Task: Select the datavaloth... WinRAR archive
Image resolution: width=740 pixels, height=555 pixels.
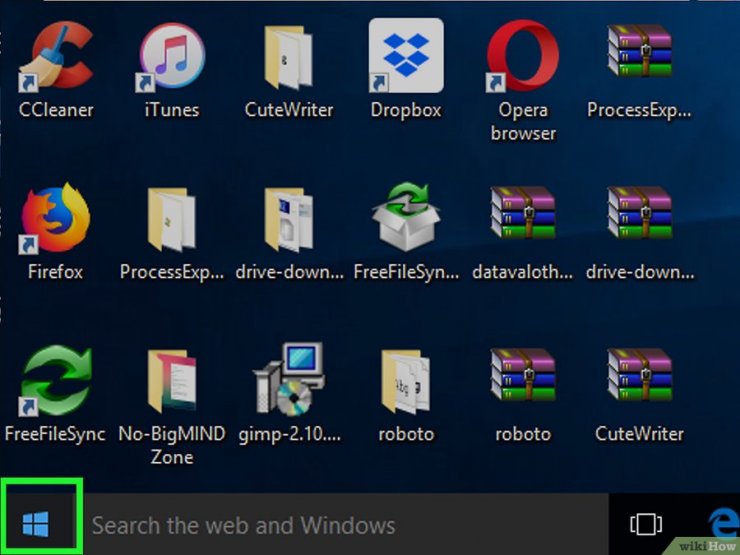Action: coord(522,213)
